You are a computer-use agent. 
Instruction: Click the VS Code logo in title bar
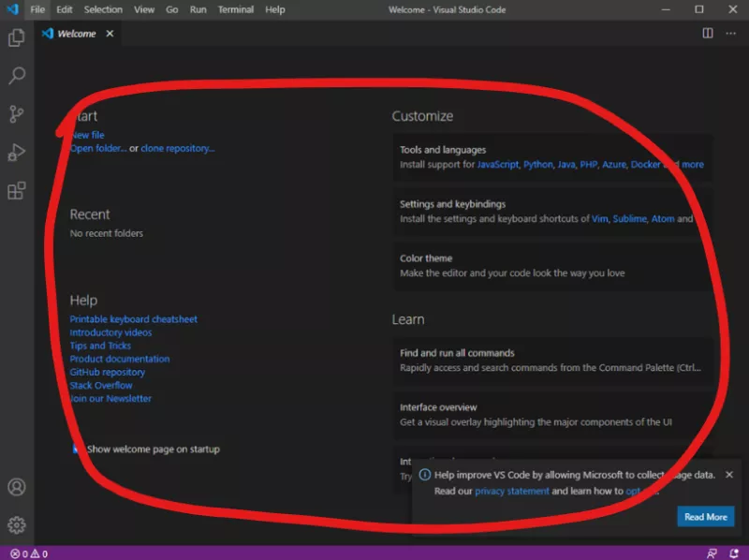tap(13, 9)
